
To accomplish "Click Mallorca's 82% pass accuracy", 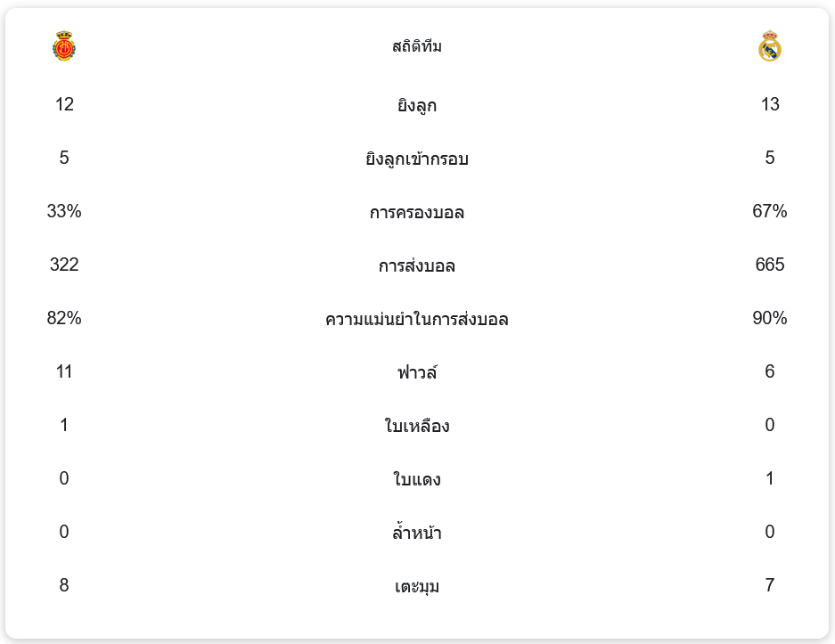I will point(64,318).
